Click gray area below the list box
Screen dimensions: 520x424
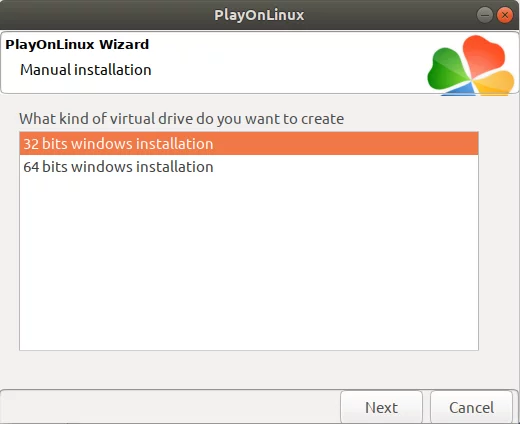(249, 369)
